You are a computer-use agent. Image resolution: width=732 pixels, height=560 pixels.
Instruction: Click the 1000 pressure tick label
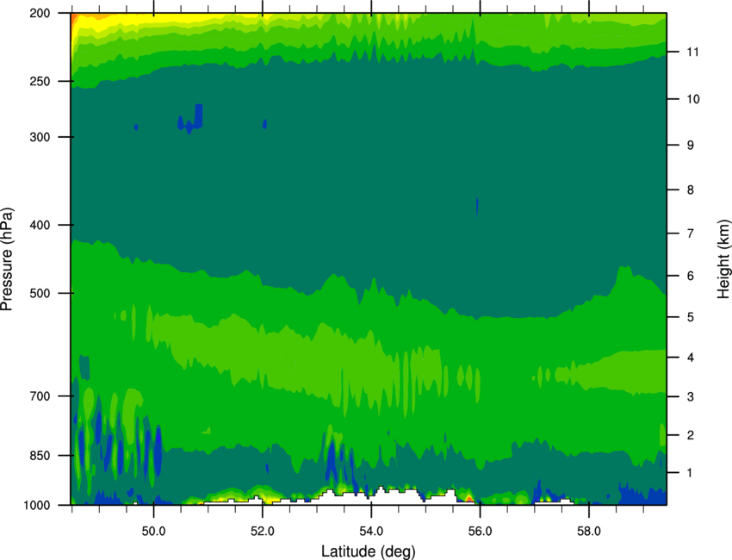36,505
